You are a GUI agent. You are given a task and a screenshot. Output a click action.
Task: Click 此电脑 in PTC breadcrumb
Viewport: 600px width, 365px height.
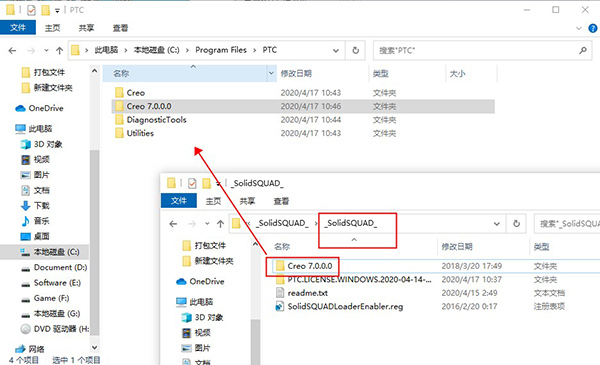tap(106, 50)
